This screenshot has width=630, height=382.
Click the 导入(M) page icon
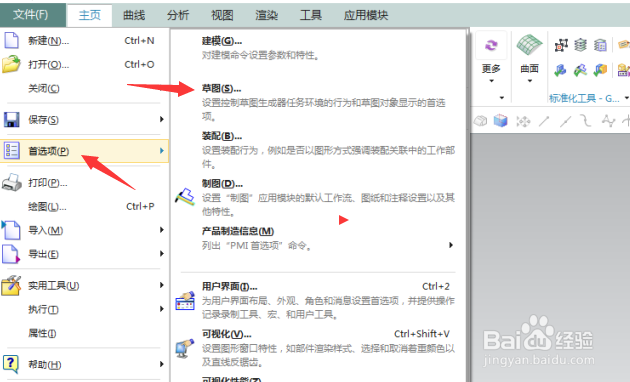click(x=11, y=230)
